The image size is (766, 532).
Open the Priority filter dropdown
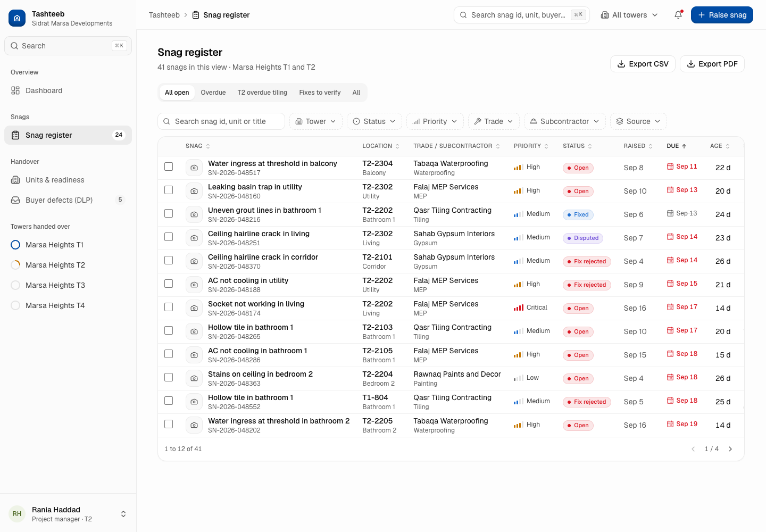coord(435,121)
